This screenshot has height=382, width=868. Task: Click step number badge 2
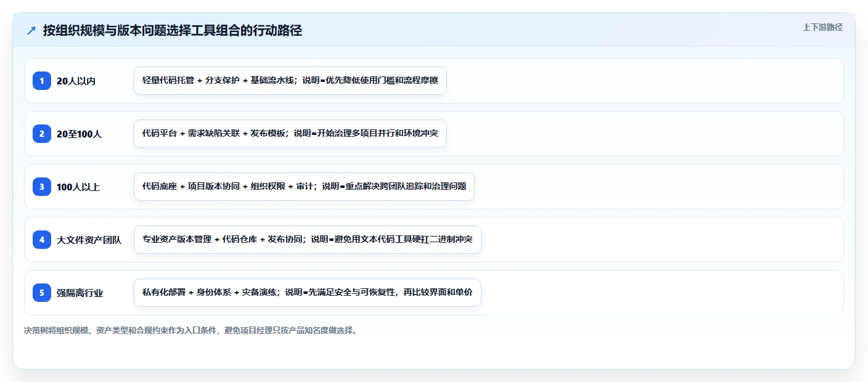coord(42,134)
